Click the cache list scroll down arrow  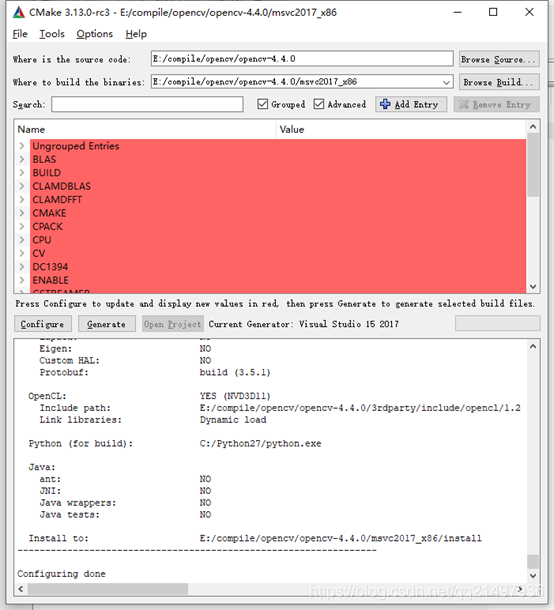click(533, 287)
